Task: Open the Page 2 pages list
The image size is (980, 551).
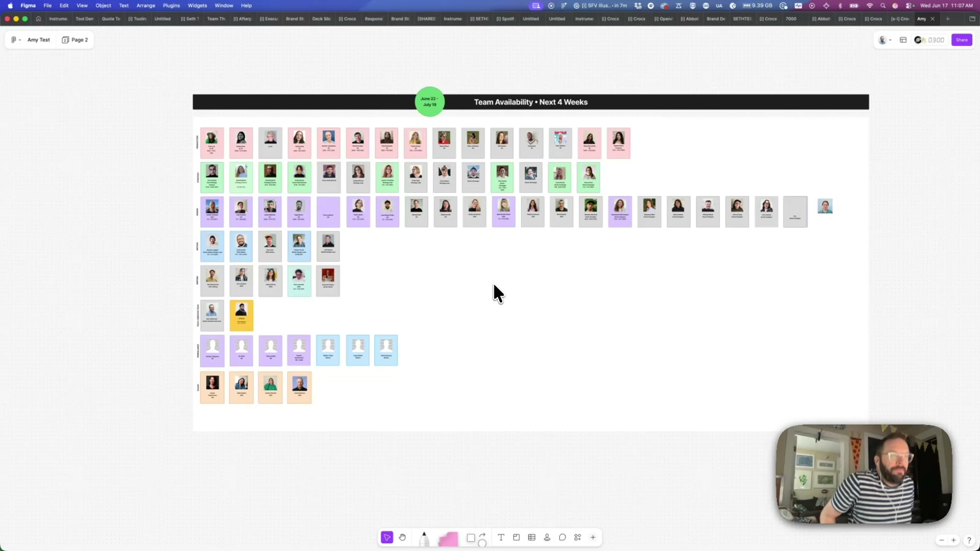Action: tap(75, 40)
